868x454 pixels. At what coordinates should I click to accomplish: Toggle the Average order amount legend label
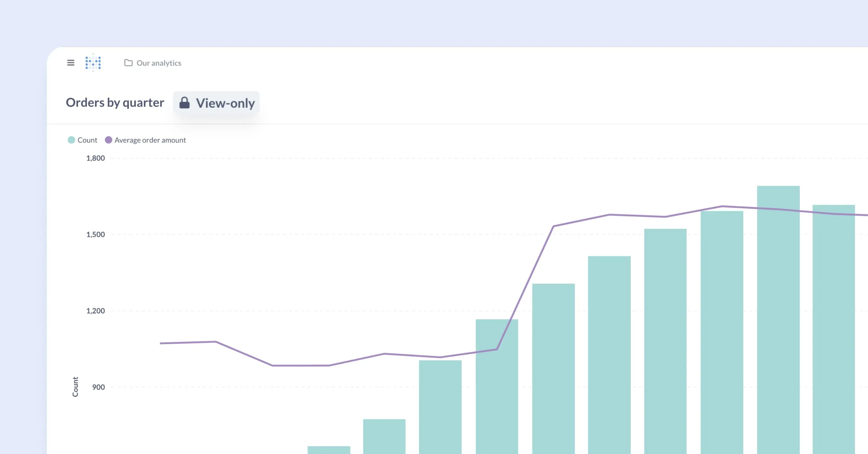[150, 140]
